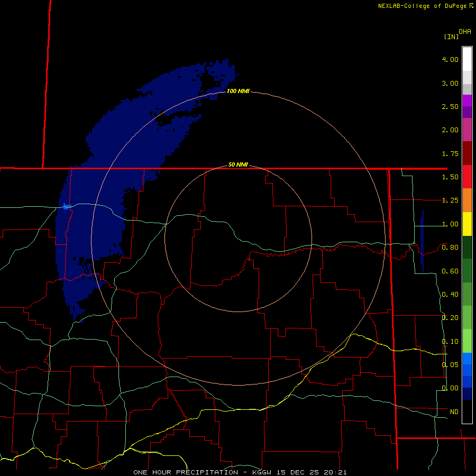Image resolution: width=476 pixels, height=476 pixels.
Task: Select the 2.00 legend value
Action: [x=450, y=130]
